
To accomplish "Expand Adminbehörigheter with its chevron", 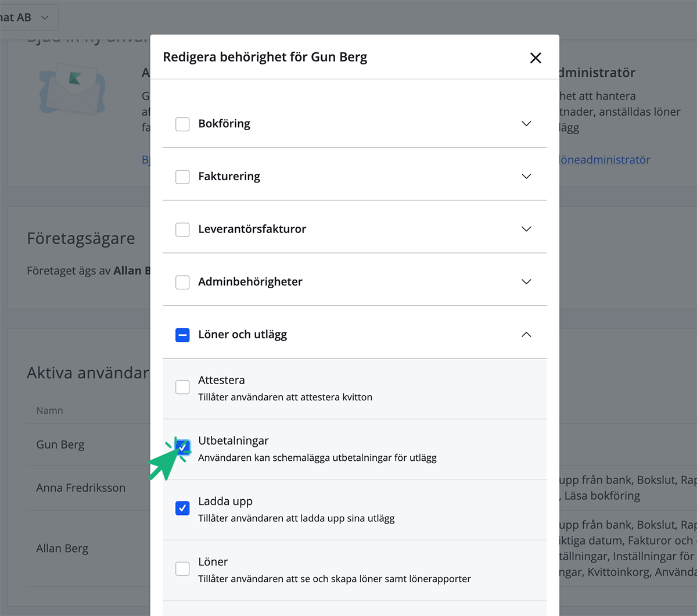I will pos(526,282).
